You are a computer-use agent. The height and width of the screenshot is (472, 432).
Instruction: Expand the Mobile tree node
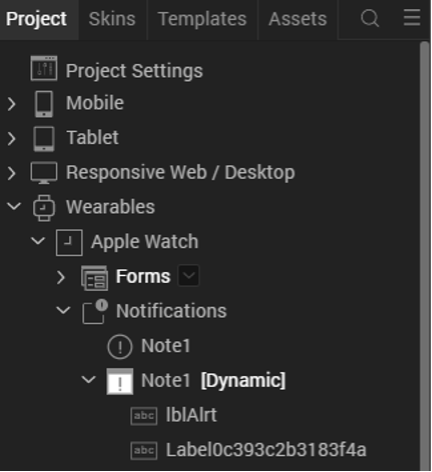tap(12, 104)
